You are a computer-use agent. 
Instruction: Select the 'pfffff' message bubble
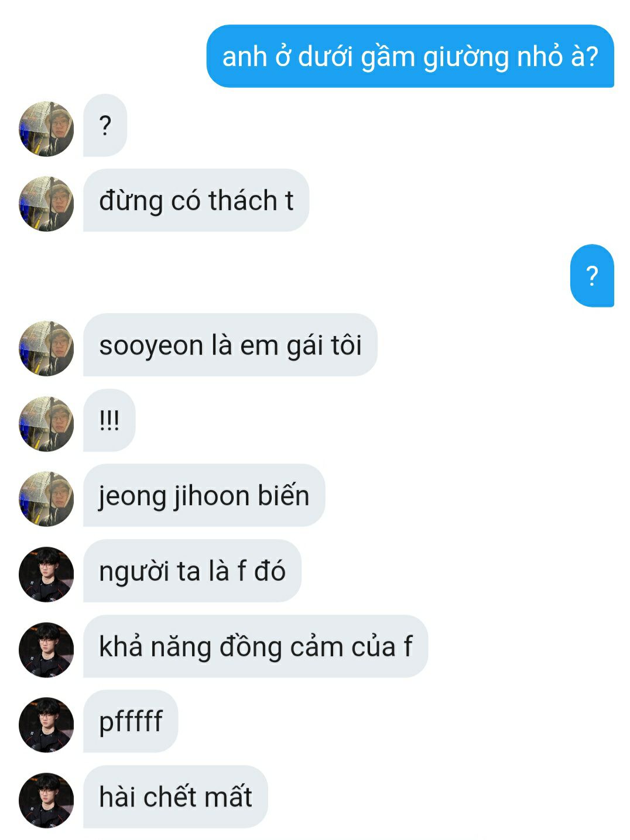click(131, 721)
